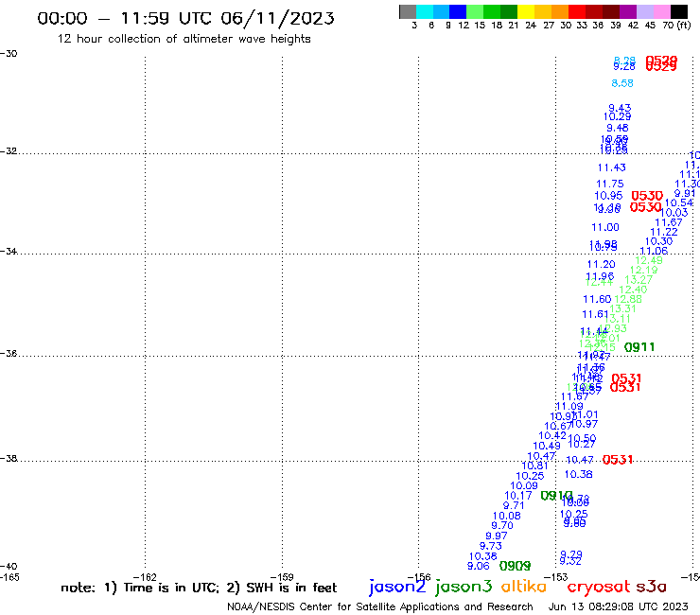Click the '9.06' wave height value

(478, 566)
